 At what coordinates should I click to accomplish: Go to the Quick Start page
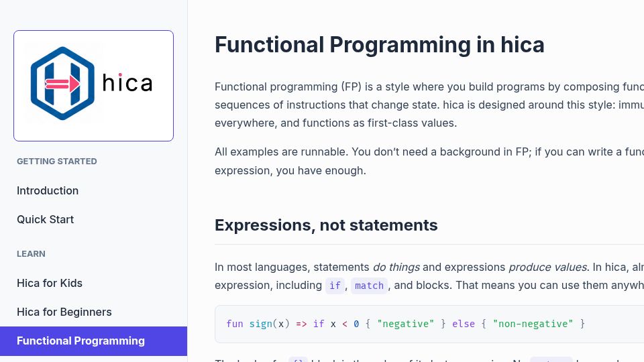click(x=45, y=220)
